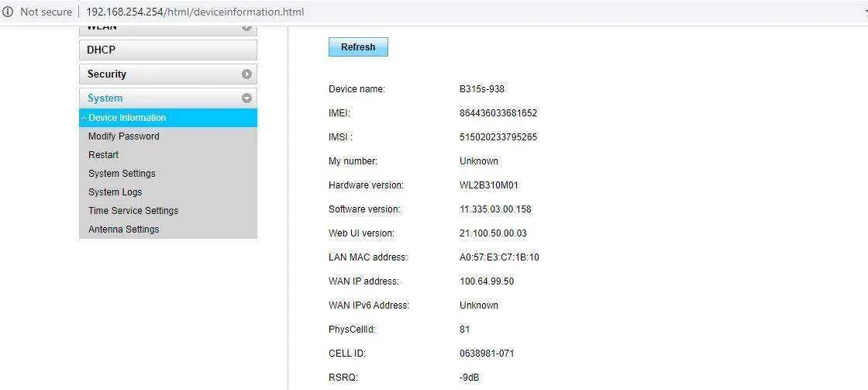Click the PhysCellId label
Image resolution: width=868 pixels, height=390 pixels.
(x=352, y=330)
